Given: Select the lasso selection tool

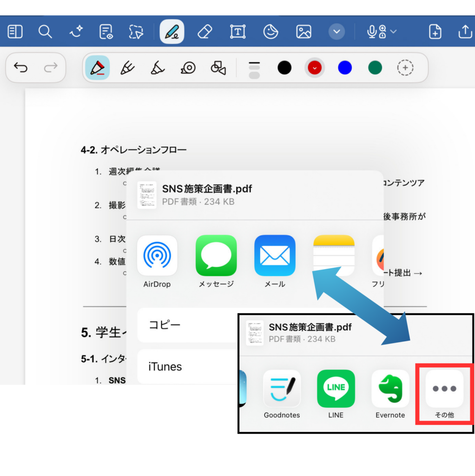Looking at the screenshot, I should 136,32.
